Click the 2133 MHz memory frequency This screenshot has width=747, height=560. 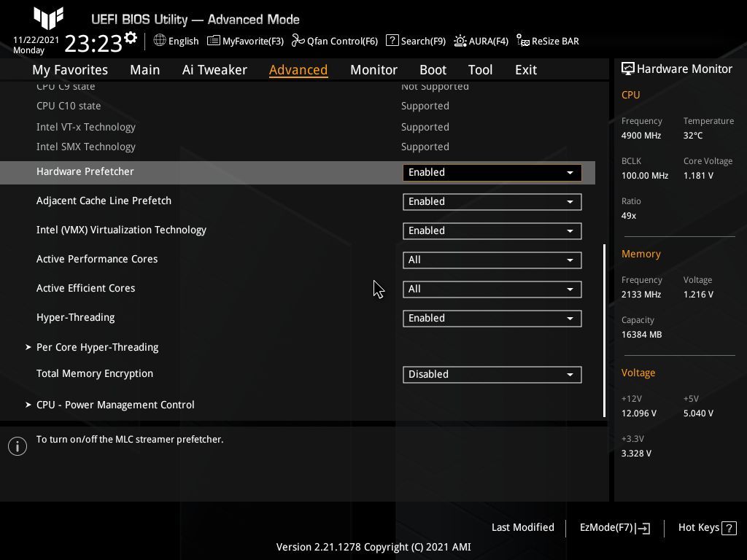(641, 295)
